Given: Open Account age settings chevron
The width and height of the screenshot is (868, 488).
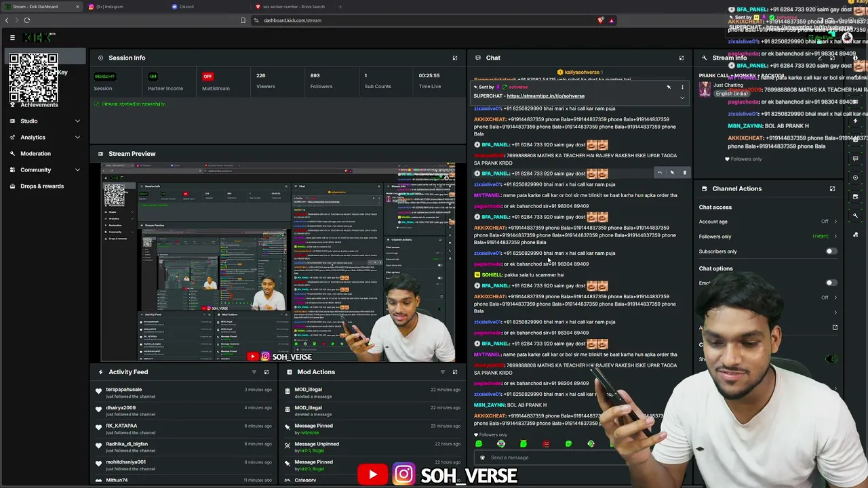Looking at the screenshot, I should 835,222.
